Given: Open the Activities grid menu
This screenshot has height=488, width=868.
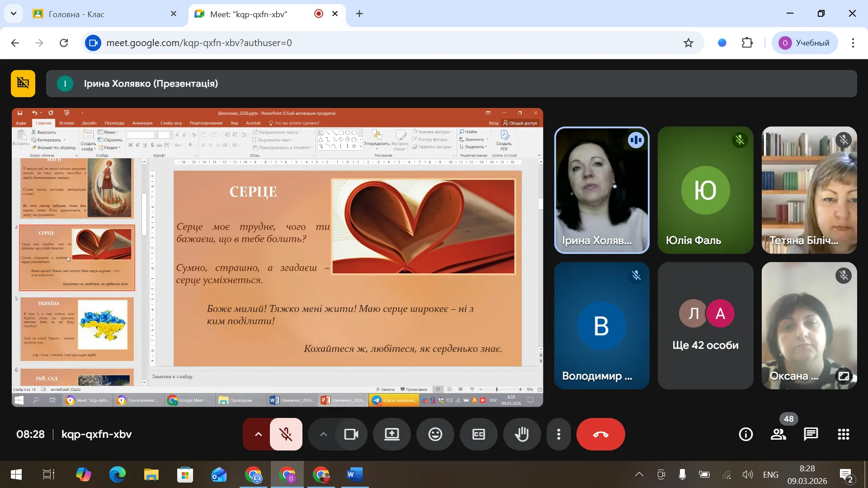Looking at the screenshot, I should [844, 434].
